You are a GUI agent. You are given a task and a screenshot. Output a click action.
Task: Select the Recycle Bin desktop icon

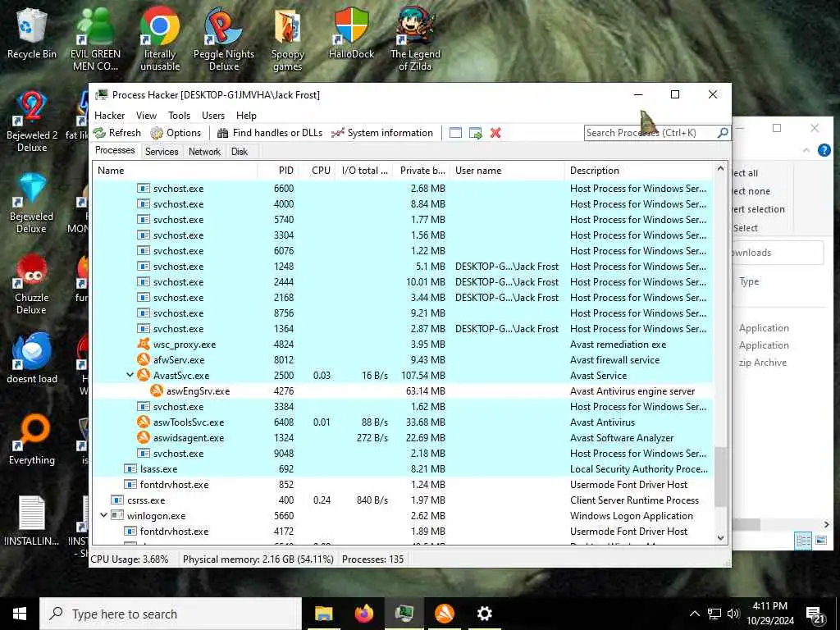click(32, 34)
